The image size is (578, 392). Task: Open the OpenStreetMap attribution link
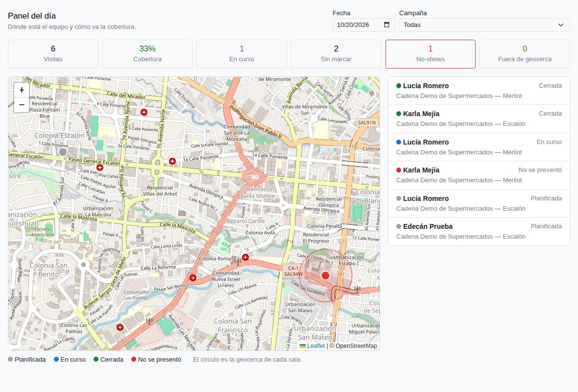click(356, 346)
